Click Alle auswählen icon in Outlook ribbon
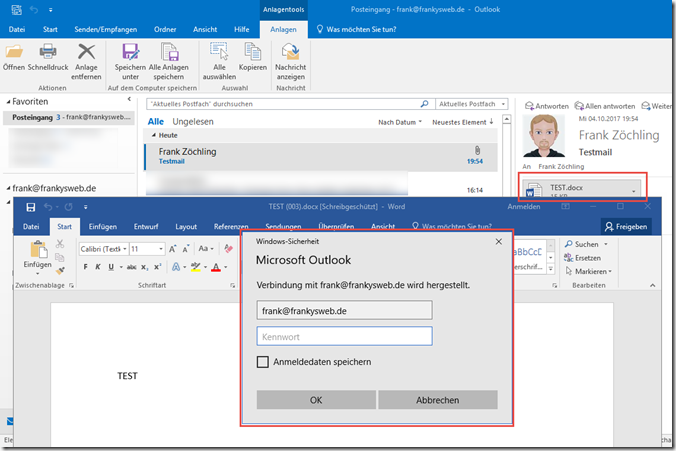Screen dimensions: 676x451 pos(219,51)
